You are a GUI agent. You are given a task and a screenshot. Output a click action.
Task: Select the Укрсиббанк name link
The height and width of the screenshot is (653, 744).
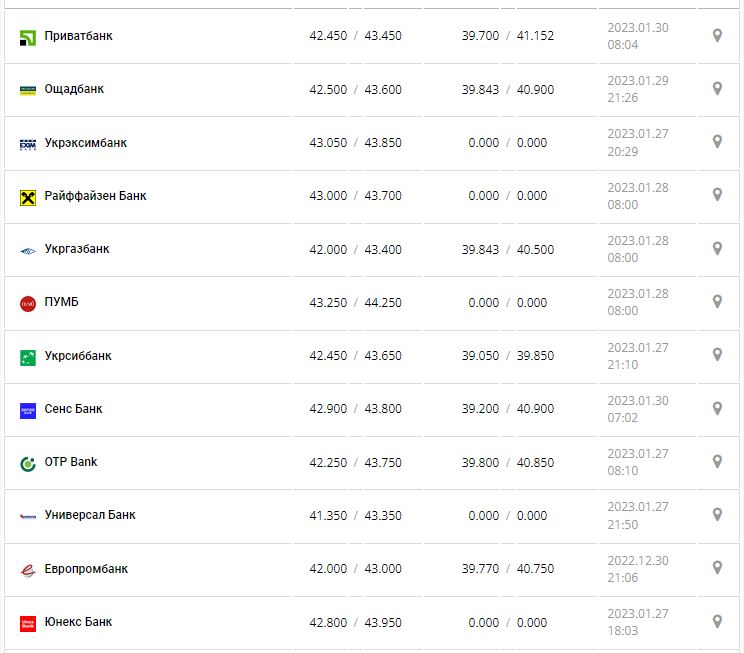[78, 356]
